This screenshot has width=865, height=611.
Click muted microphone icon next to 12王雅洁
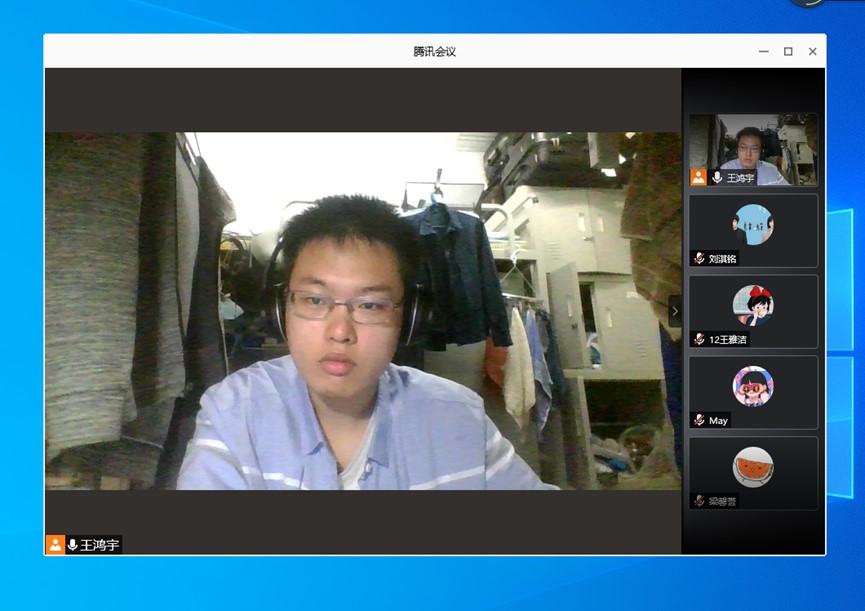[699, 339]
